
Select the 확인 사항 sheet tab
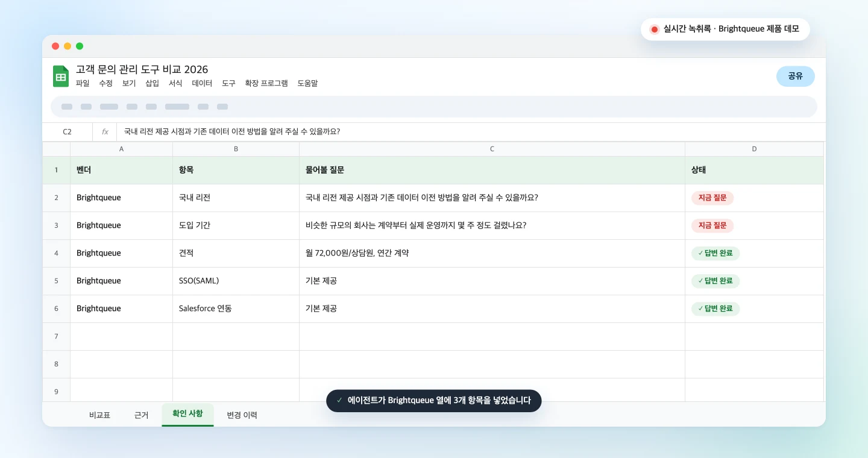pos(187,414)
